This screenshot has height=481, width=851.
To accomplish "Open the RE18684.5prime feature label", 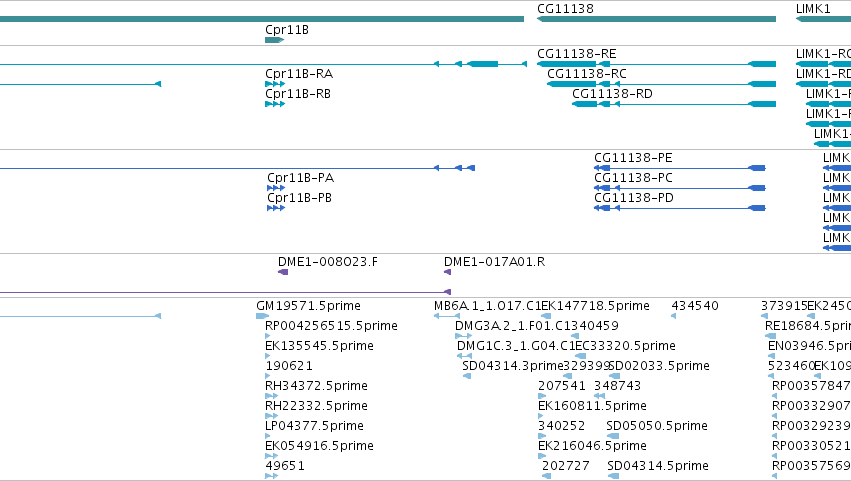I will 808,326.
